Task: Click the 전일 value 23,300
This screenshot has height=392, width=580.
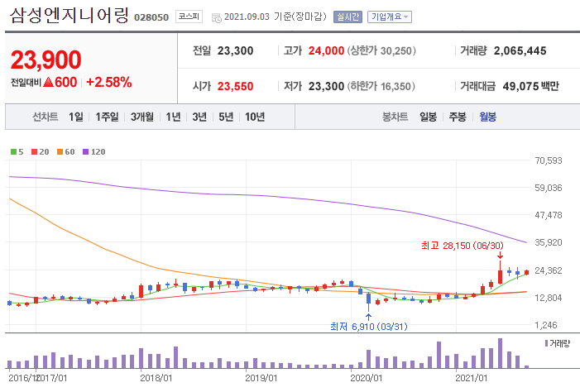Action: (235, 50)
